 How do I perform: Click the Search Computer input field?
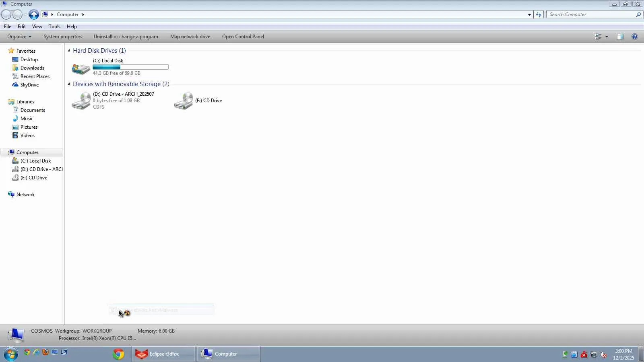[x=591, y=14]
